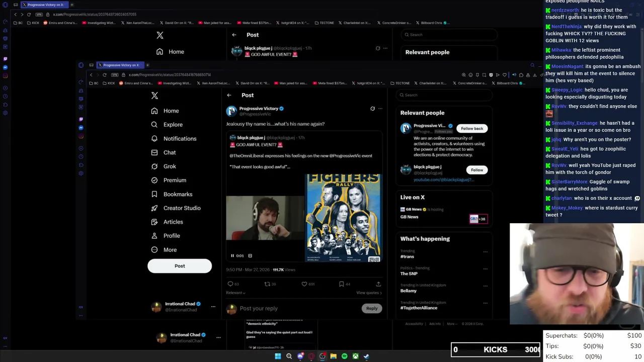The height and width of the screenshot is (362, 644).
Task: Open the Emiru and Cinna's bookmark in front window
Action: pyautogui.click(x=136, y=83)
